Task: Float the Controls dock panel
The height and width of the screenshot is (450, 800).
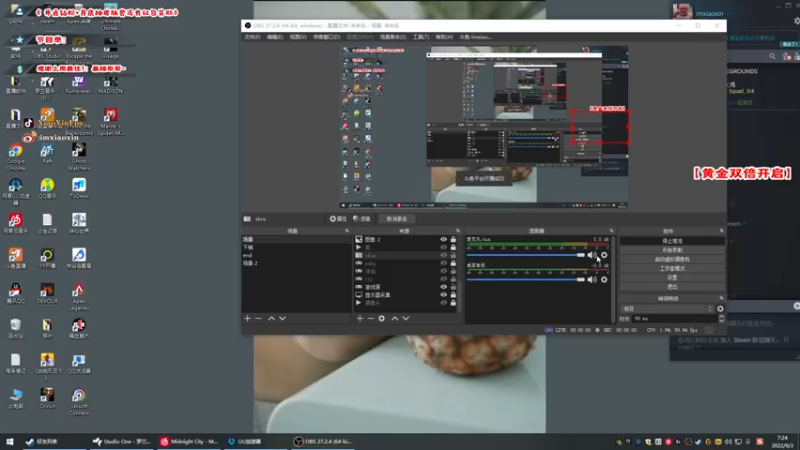Action: click(x=721, y=231)
